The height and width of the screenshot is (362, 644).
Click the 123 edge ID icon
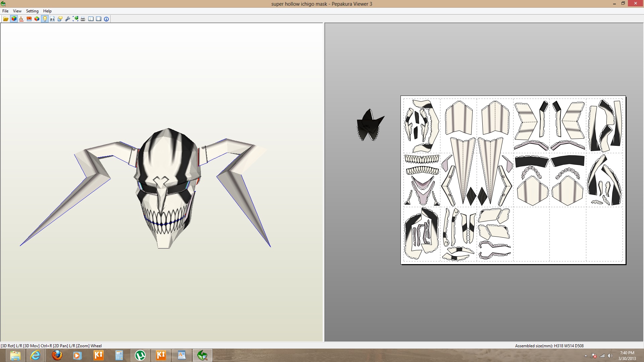[x=29, y=19]
